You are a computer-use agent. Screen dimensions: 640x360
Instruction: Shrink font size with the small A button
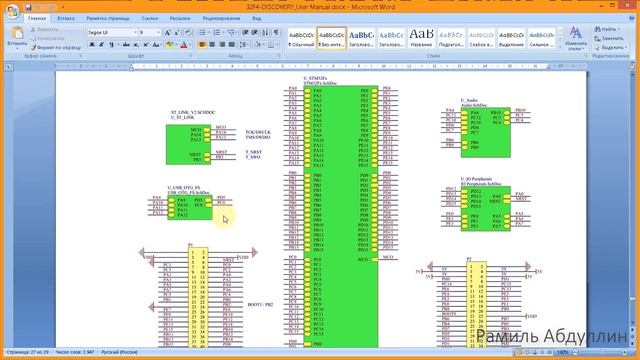coord(177,33)
